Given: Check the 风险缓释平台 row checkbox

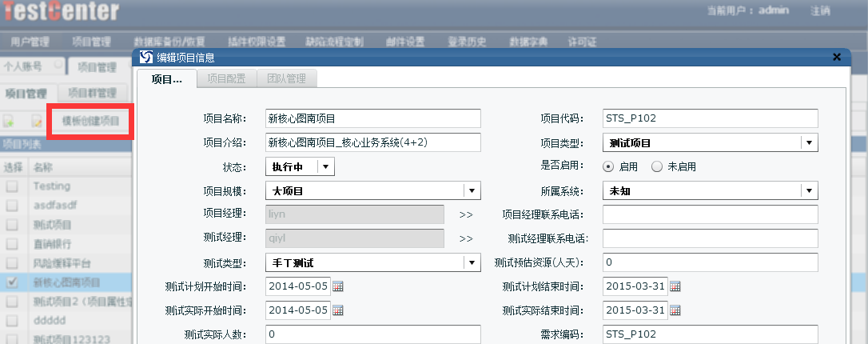Looking at the screenshot, I should click(x=12, y=263).
